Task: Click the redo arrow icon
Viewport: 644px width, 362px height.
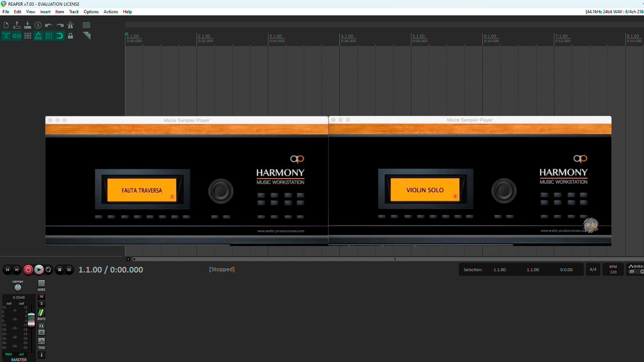Action: click(x=60, y=25)
